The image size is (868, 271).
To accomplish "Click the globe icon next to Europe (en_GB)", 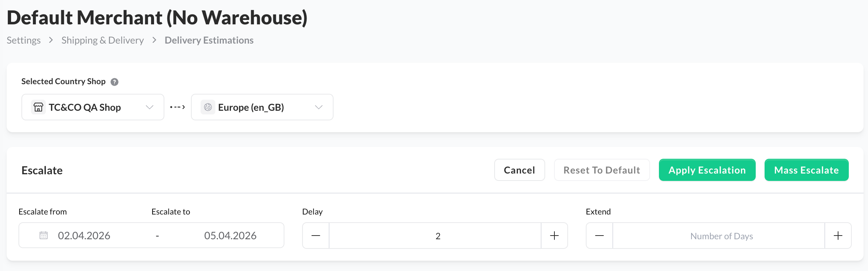I will [208, 107].
